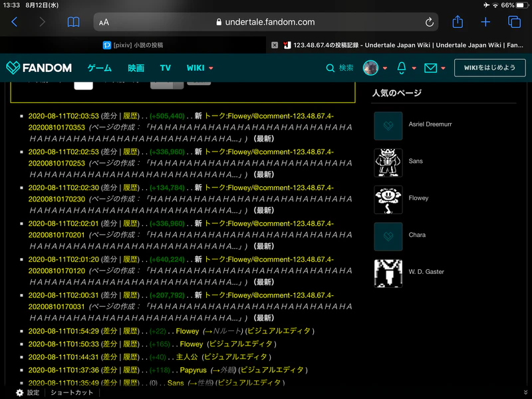Open 履歴 for the 01:50:33 entry
Image resolution: width=532 pixels, height=399 pixels.
130,344
